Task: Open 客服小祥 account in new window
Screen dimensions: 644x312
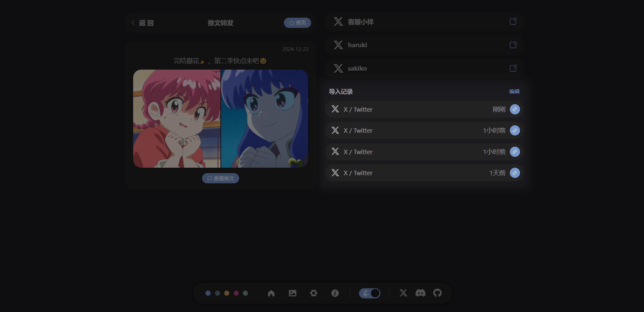Action: point(513,22)
